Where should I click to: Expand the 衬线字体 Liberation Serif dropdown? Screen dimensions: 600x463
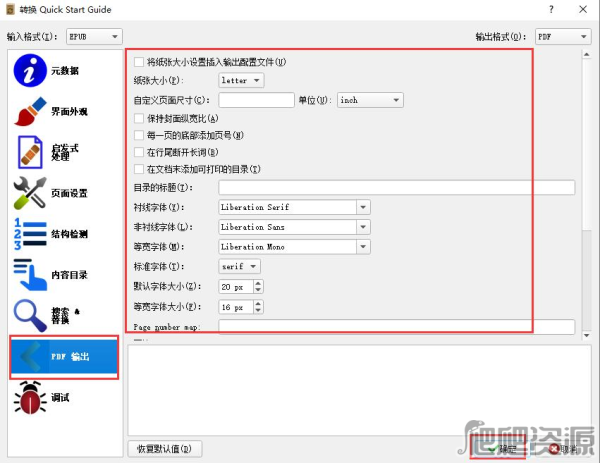[x=294, y=207]
